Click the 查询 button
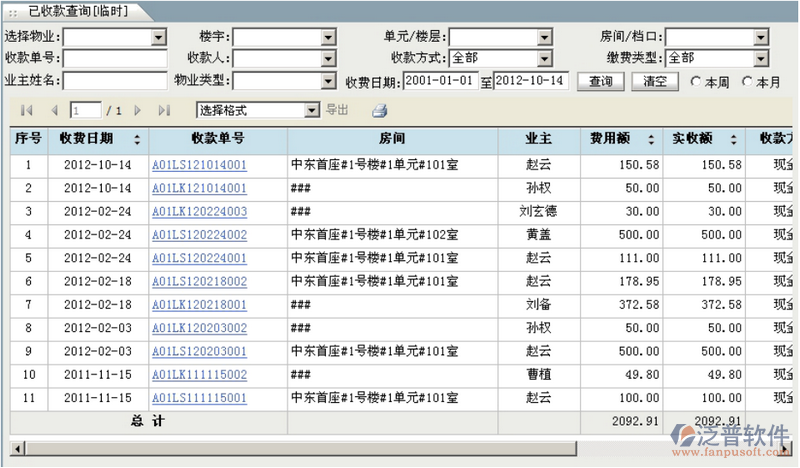The width and height of the screenshot is (800, 468). [600, 81]
